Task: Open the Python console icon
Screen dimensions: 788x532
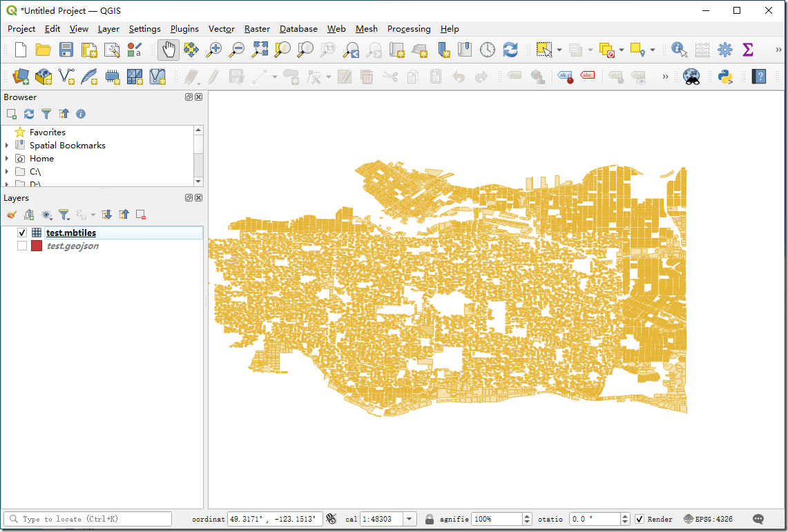Action: (726, 77)
